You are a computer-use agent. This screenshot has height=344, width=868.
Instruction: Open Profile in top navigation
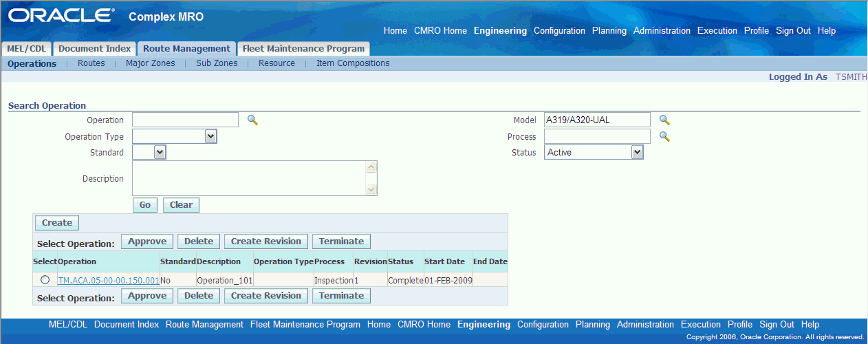coord(757,31)
